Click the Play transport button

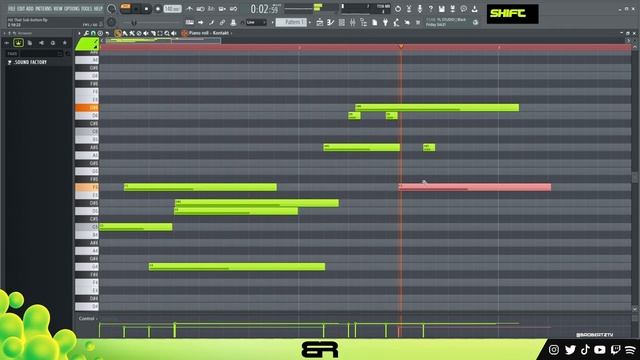click(x=136, y=9)
